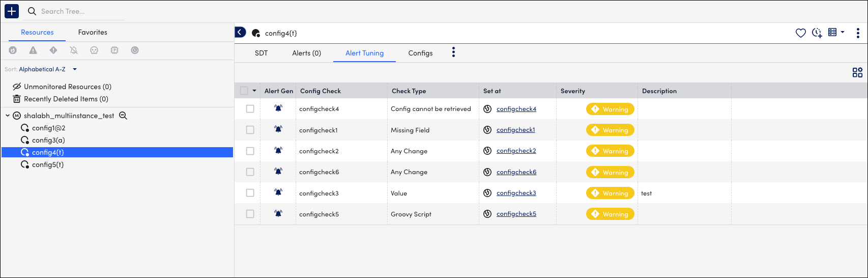Add config4(t) to favorites with heart icon

pyautogui.click(x=800, y=33)
